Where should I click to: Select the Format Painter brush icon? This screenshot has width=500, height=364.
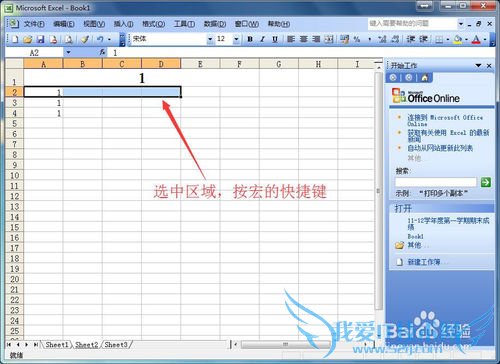[85, 39]
